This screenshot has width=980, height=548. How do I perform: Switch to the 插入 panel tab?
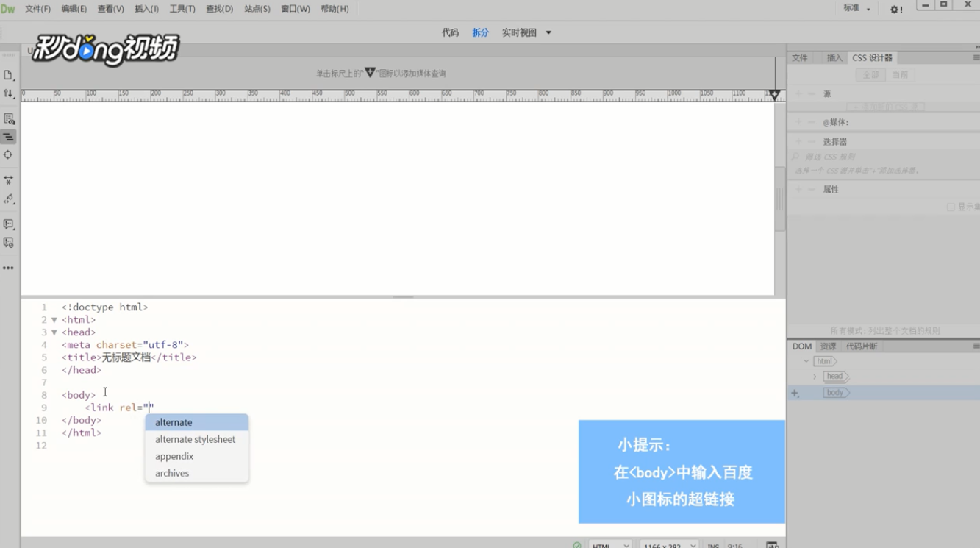coord(834,58)
